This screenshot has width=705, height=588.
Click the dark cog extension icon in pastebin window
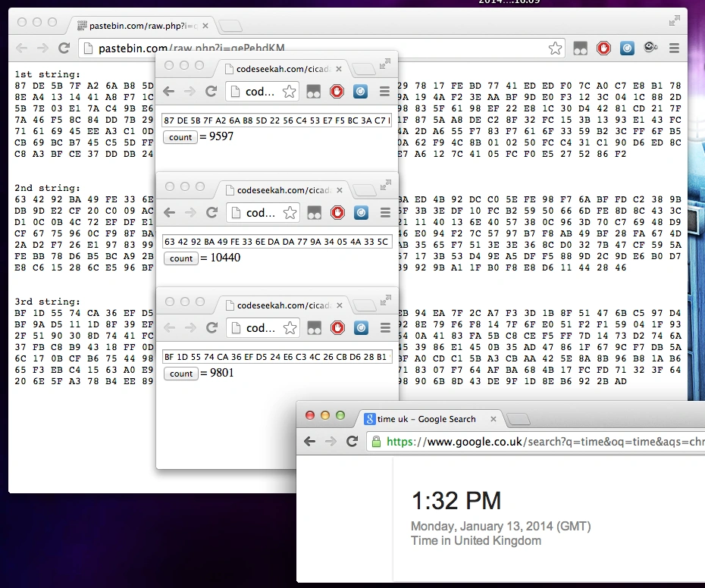click(x=650, y=47)
